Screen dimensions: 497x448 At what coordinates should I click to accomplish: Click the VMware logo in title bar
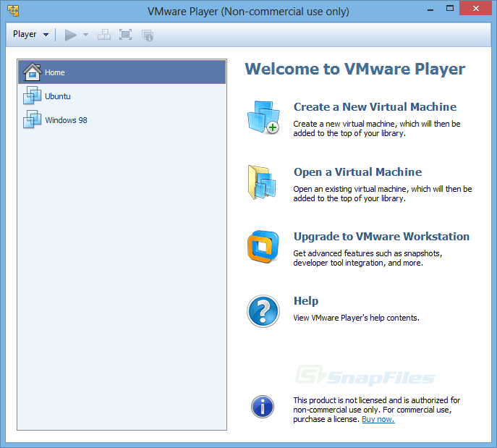point(13,10)
